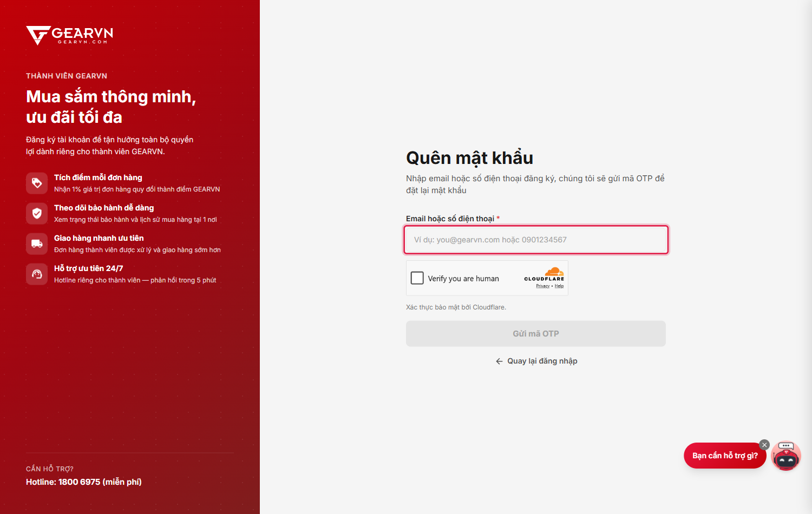Click the Cloudflare logo

(x=544, y=274)
